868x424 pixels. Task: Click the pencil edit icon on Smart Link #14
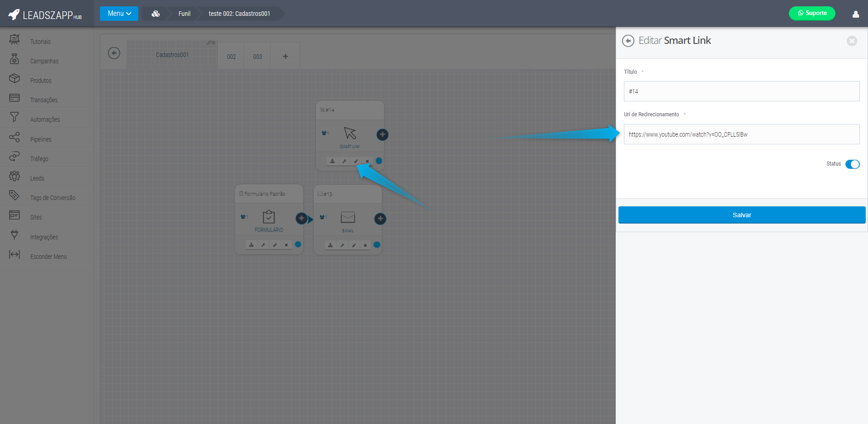(356, 161)
